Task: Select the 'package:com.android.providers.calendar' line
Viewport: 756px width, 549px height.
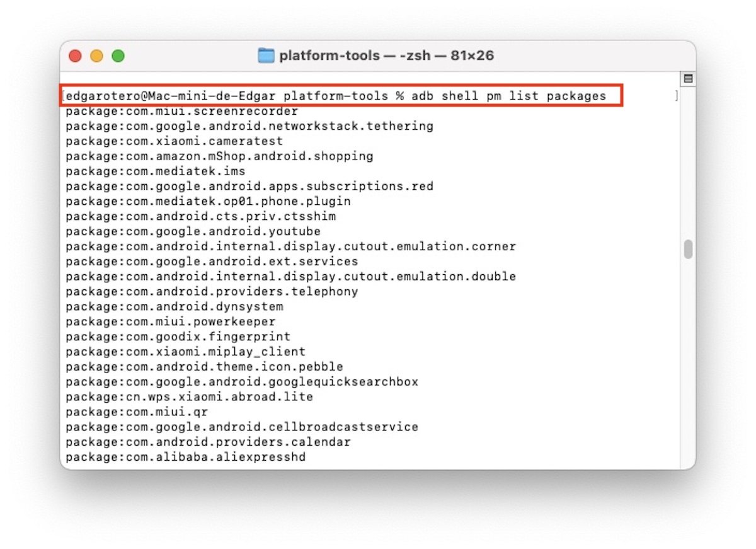Action: click(208, 442)
